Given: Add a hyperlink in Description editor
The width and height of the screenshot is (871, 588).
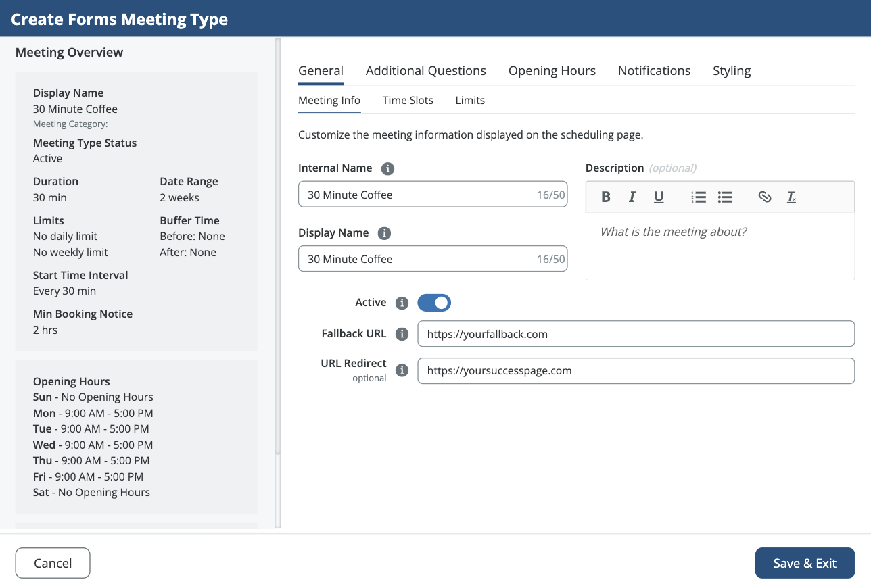Looking at the screenshot, I should coord(765,197).
